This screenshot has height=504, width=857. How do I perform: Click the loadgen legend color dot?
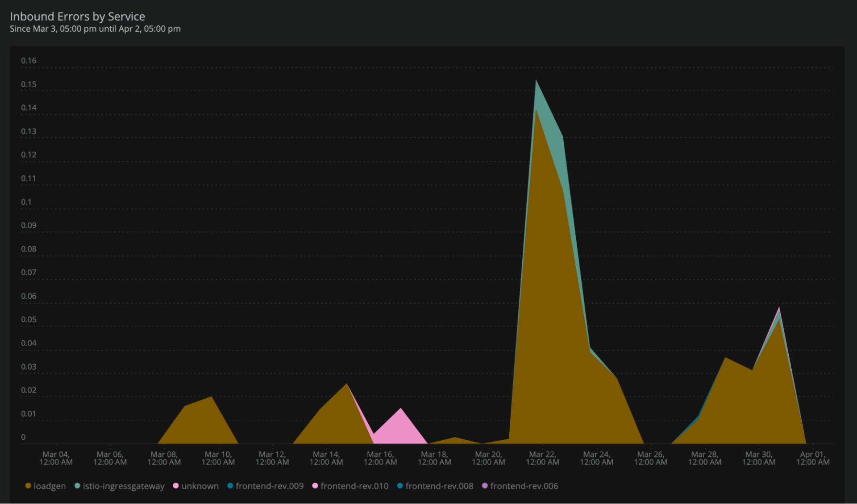pos(29,486)
